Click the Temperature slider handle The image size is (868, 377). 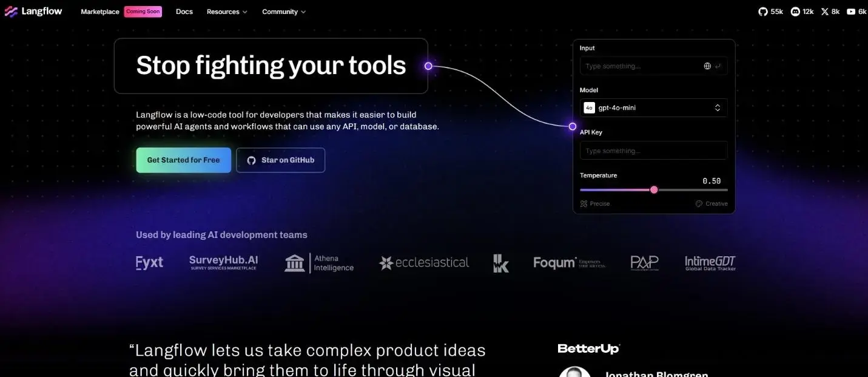pyautogui.click(x=654, y=190)
